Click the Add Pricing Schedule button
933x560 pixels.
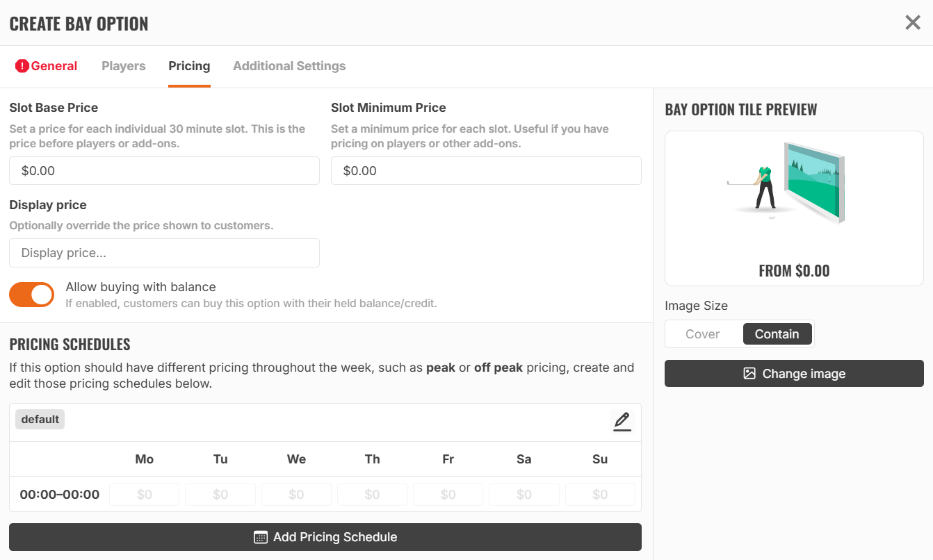[325, 537]
